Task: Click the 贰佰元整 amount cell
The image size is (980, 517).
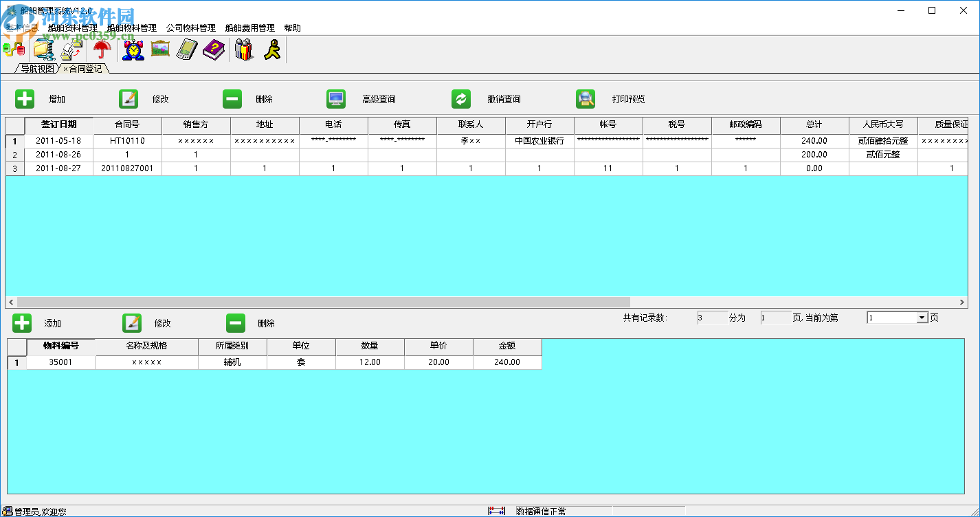Action: 883,155
